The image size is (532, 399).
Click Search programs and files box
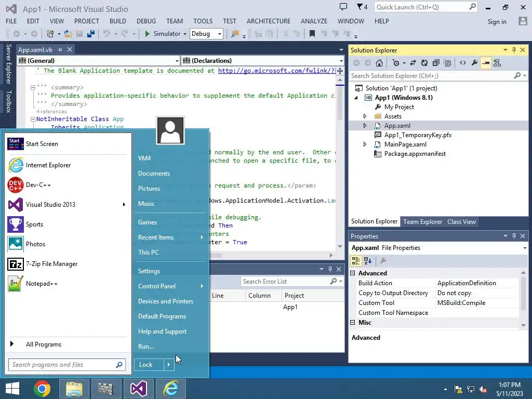pos(67,365)
